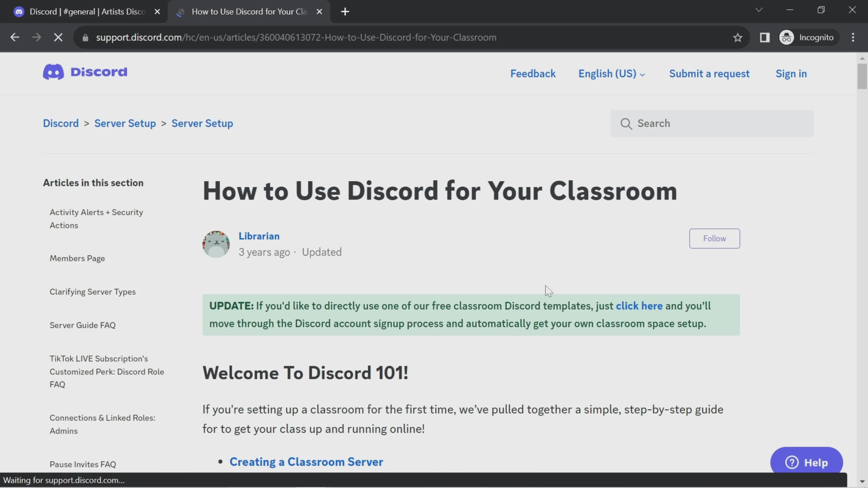Click Sign in
868x488 pixels.
click(x=791, y=74)
